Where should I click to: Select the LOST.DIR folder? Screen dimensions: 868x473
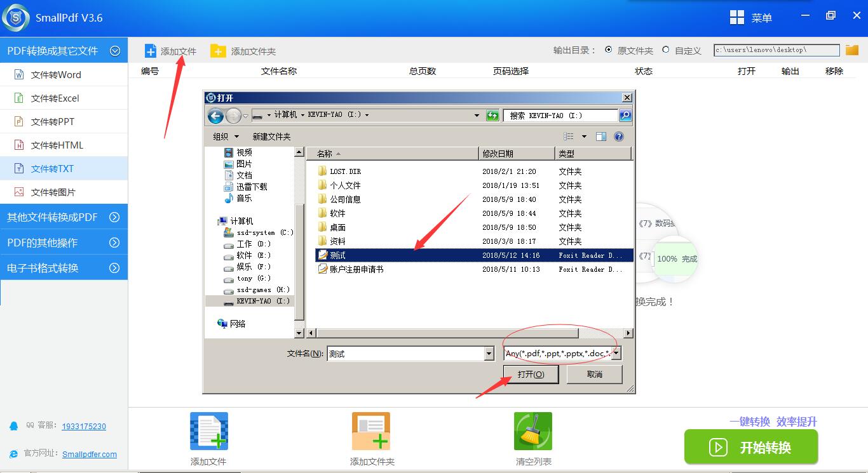(x=339, y=171)
